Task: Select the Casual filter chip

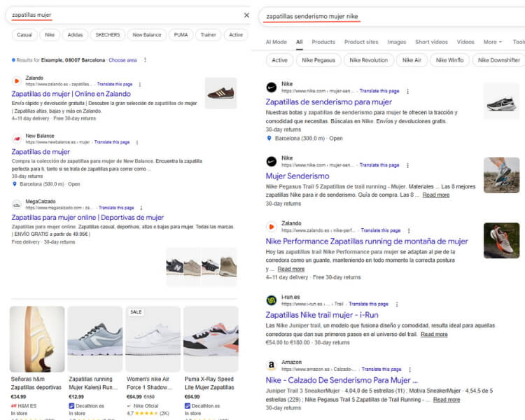Action: pyautogui.click(x=24, y=35)
